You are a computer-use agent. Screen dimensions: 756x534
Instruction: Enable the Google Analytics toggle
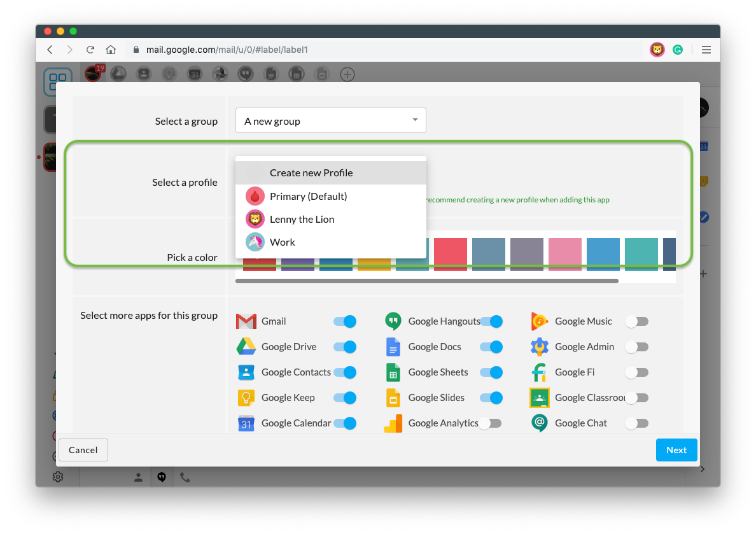tap(491, 423)
